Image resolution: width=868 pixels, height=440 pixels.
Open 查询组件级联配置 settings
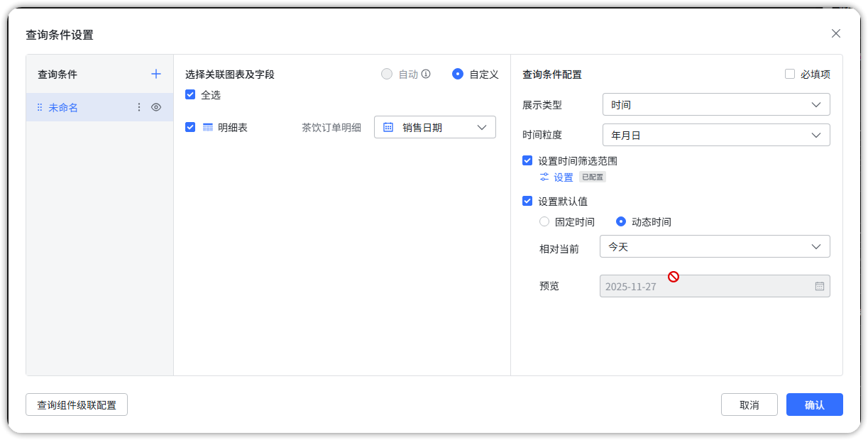(77, 405)
